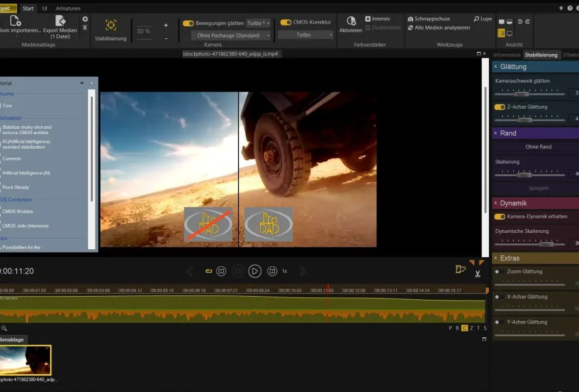Click the yellow clip export icon above timeline
This screenshot has height=392, width=579.
point(460,269)
